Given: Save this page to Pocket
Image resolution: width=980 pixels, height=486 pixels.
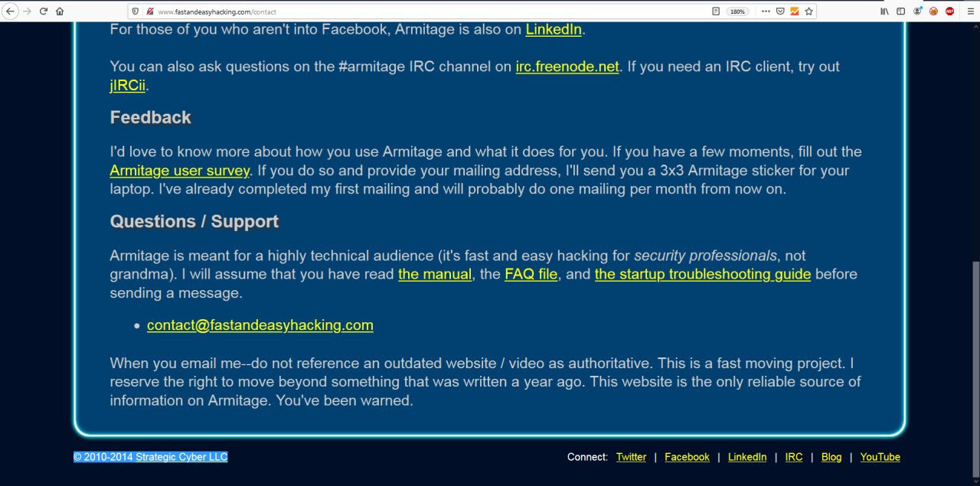Looking at the screenshot, I should pos(780,11).
